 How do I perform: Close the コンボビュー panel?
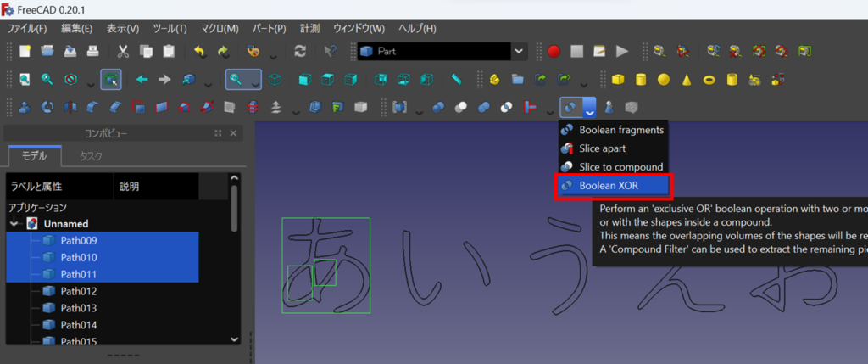click(x=233, y=133)
